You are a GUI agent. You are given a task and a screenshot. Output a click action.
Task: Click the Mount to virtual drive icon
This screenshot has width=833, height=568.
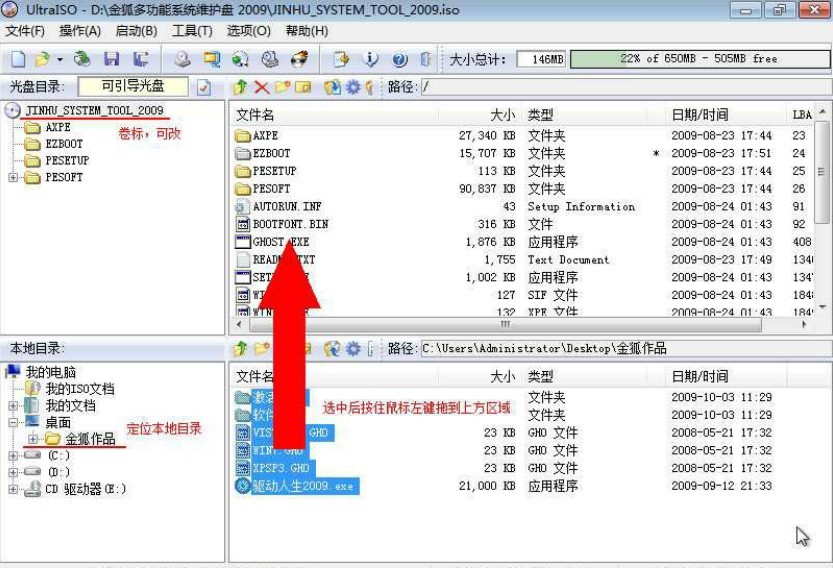coord(241,59)
